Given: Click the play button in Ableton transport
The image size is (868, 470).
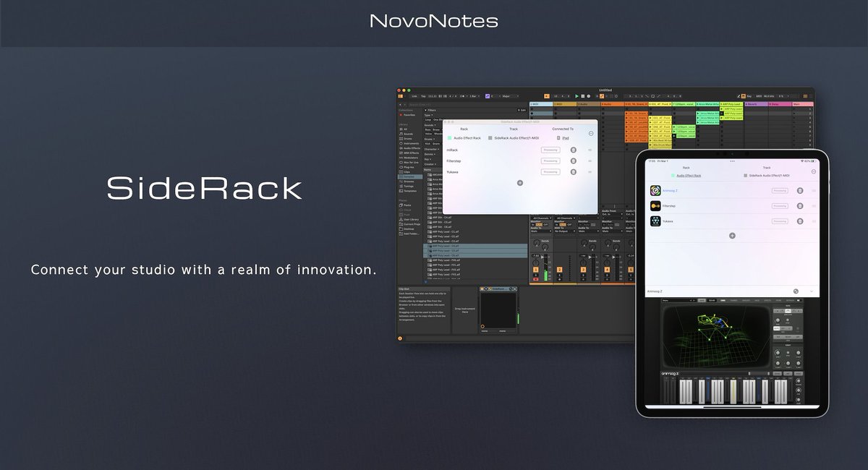Looking at the screenshot, I should point(576,96).
